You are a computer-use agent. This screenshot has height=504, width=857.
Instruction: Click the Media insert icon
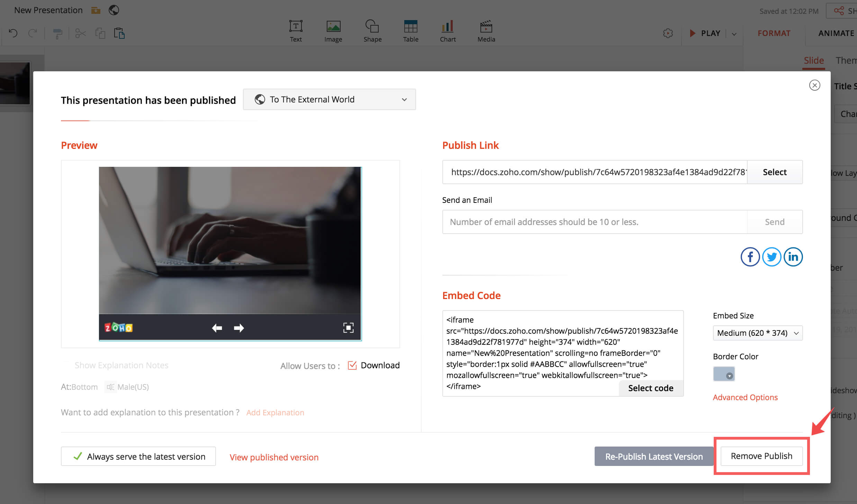[486, 31]
